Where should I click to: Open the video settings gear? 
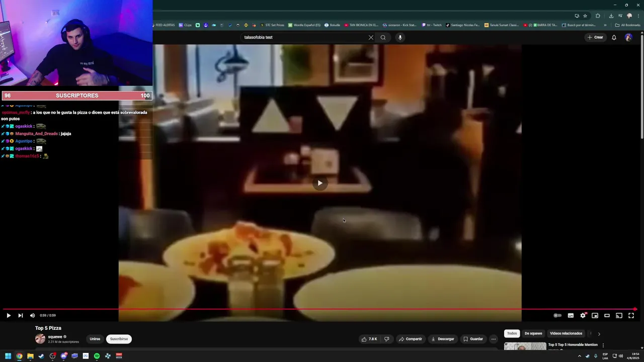583,315
